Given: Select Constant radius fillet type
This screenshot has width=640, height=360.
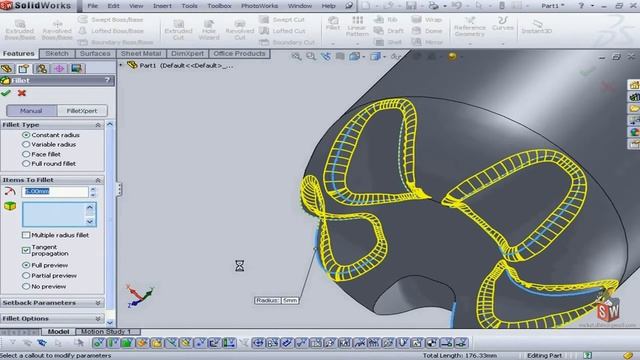Looking at the screenshot, I should pos(26,135).
